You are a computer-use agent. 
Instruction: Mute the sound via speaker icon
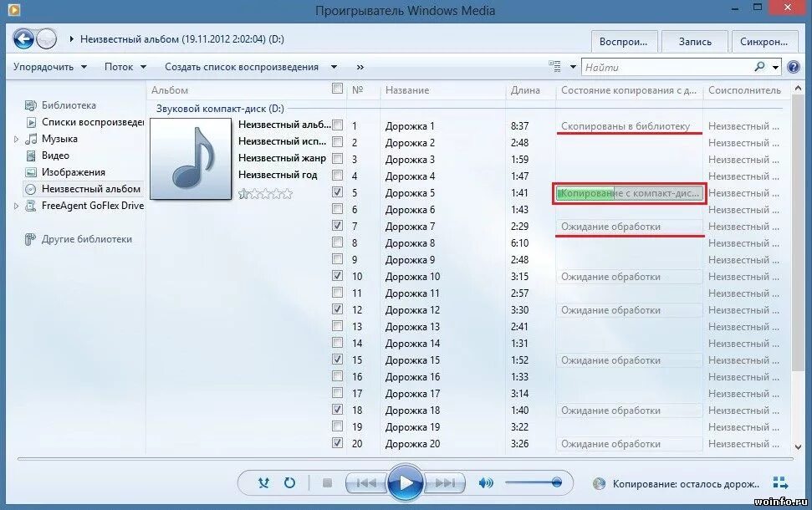click(x=486, y=483)
